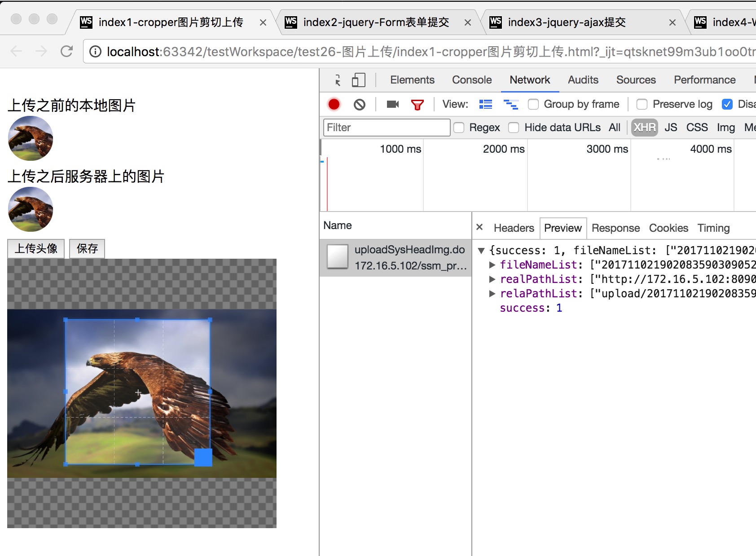Click the site info icon in address bar
The height and width of the screenshot is (556, 756).
(95, 52)
